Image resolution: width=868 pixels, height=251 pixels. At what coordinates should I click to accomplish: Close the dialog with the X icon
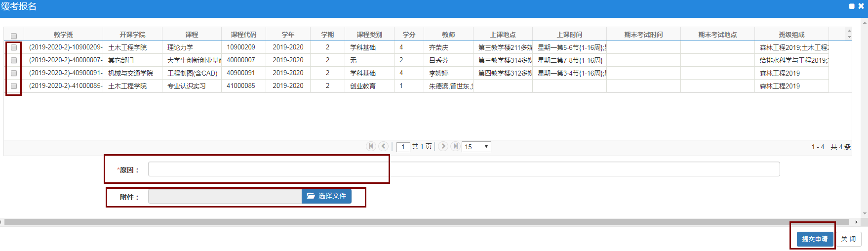pyautogui.click(x=861, y=6)
